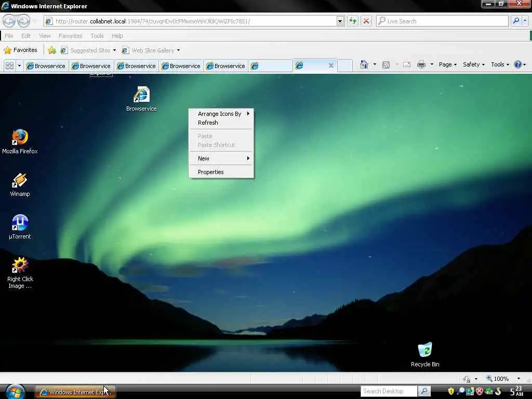Close the active tab with its X
The height and width of the screenshot is (399, 532).
point(331,65)
